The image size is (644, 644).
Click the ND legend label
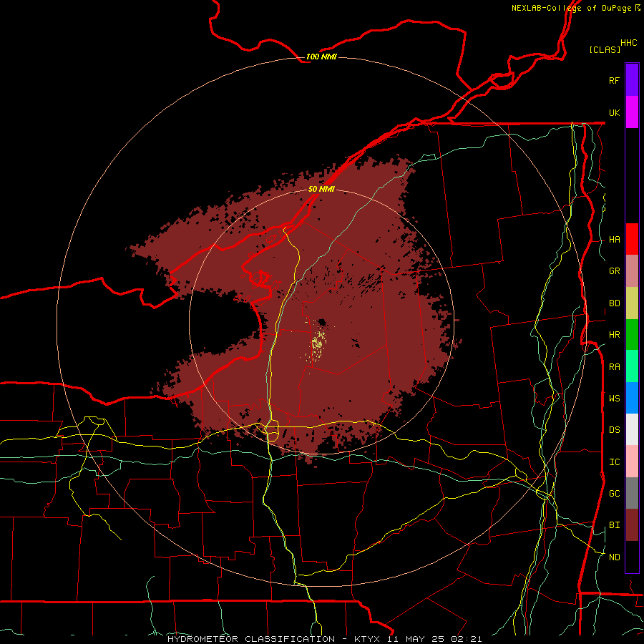615,557
